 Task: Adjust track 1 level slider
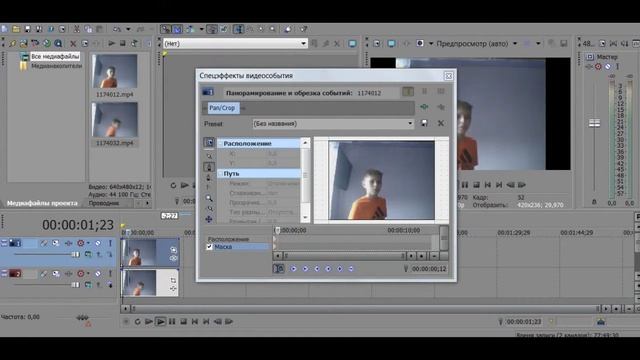tap(76, 255)
